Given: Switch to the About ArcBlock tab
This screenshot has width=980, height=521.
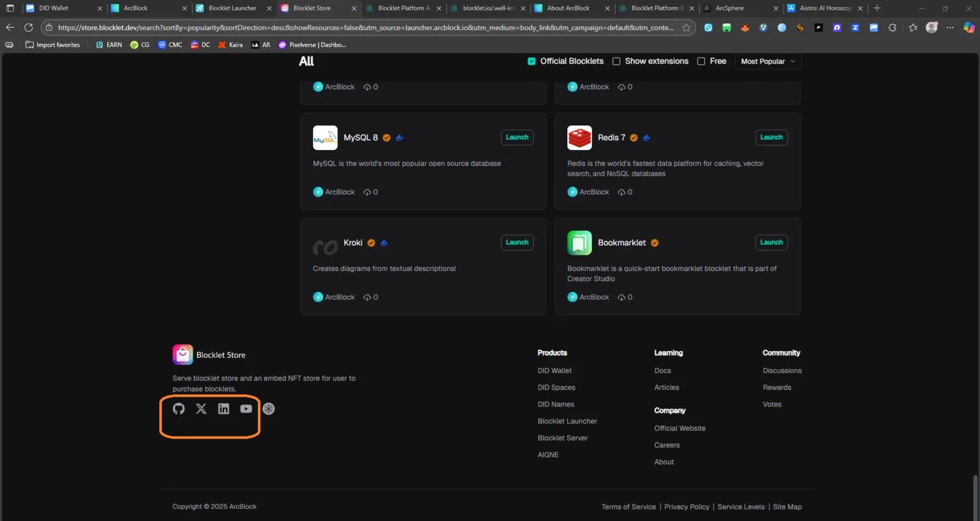Looking at the screenshot, I should coord(572,8).
